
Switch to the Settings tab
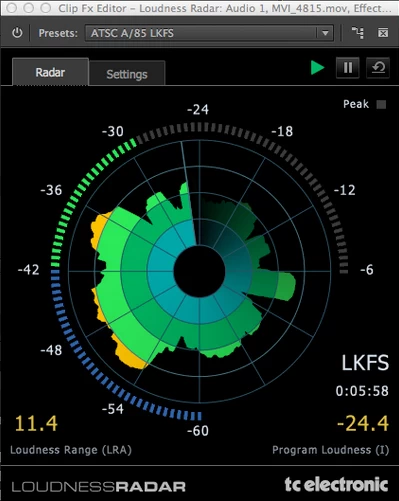click(x=127, y=74)
